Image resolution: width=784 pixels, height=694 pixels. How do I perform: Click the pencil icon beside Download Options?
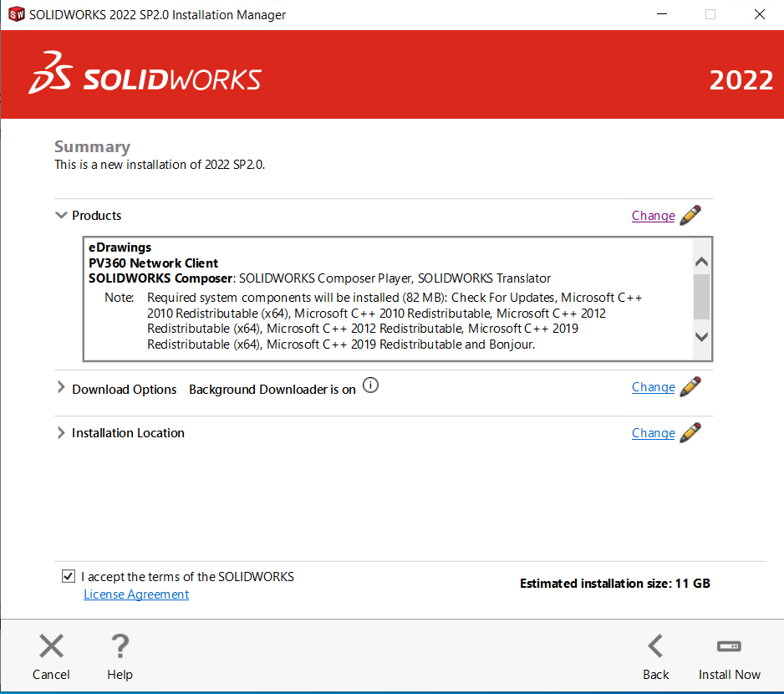point(690,386)
